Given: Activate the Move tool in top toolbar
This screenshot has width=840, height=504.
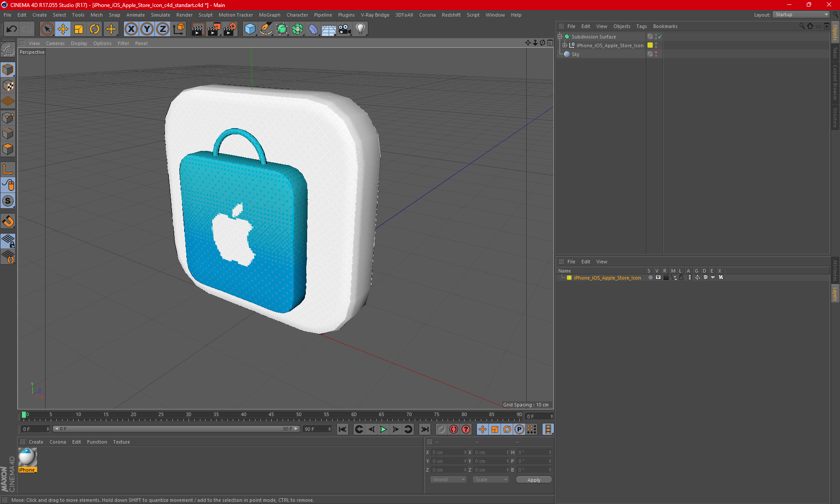Looking at the screenshot, I should pyautogui.click(x=63, y=29).
